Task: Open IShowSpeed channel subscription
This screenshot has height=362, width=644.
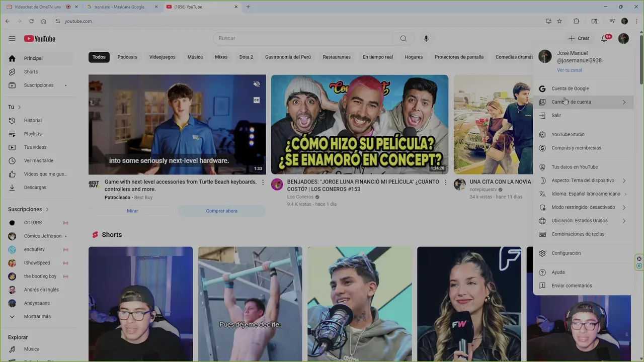Action: [x=39, y=263]
